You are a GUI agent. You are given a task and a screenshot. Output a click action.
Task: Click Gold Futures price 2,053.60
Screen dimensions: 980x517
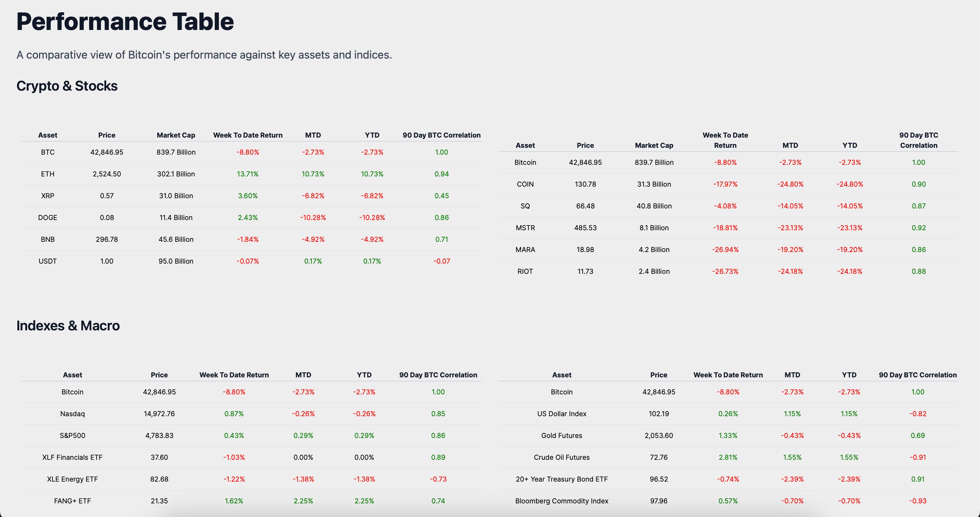point(658,436)
